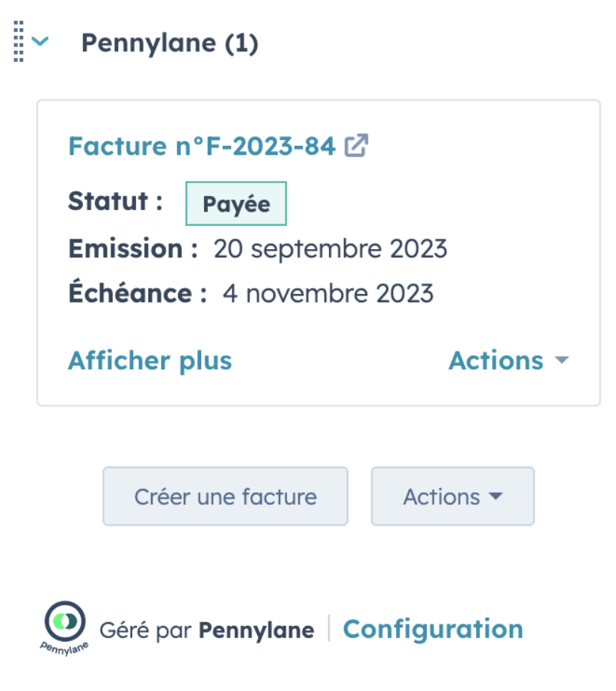Click the Échéance label
Viewport: 616px width, 691px height.
pyautogui.click(x=138, y=292)
